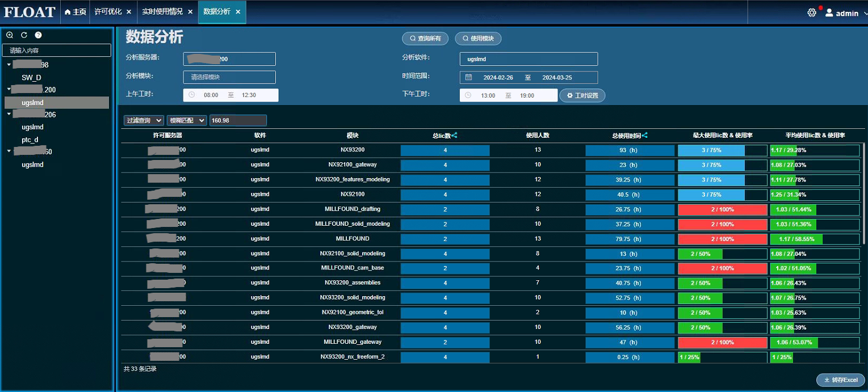Click the filter text box containing 160.98
Image resolution: width=868 pixels, height=392 pixels.
(238, 120)
